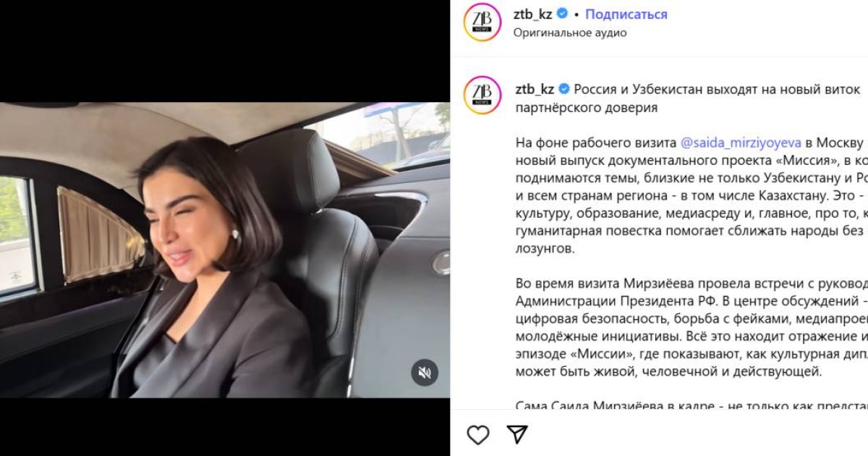Click verified badge next to header ztb_kz
868x456 pixels.
(x=563, y=14)
